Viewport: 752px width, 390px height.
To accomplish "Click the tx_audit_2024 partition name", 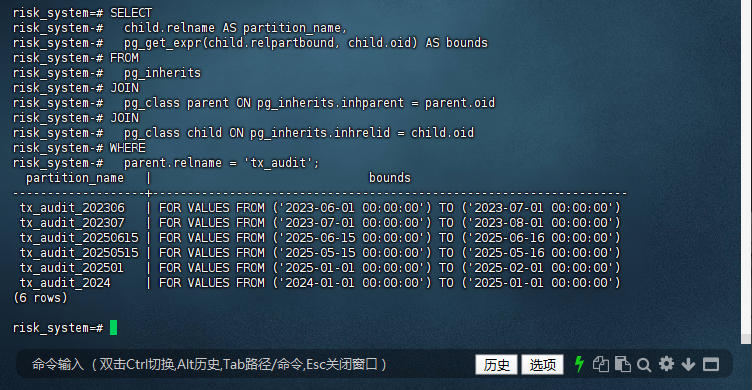I will click(x=65, y=283).
